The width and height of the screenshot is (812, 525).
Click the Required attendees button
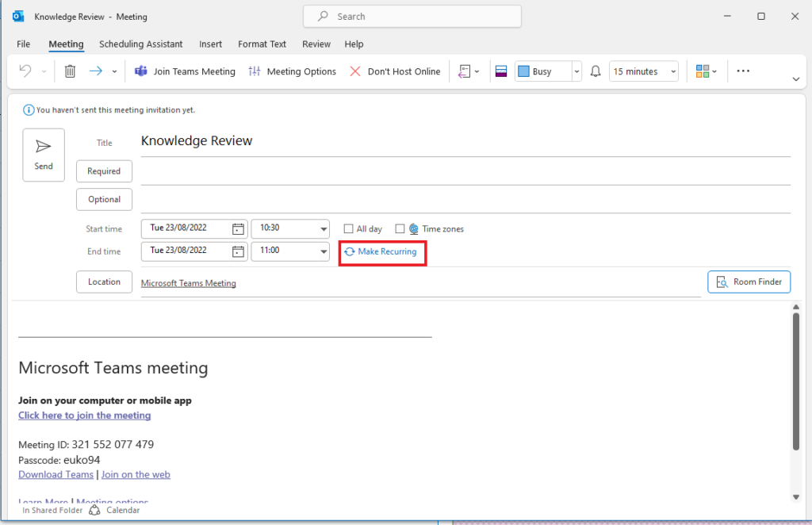(x=104, y=171)
